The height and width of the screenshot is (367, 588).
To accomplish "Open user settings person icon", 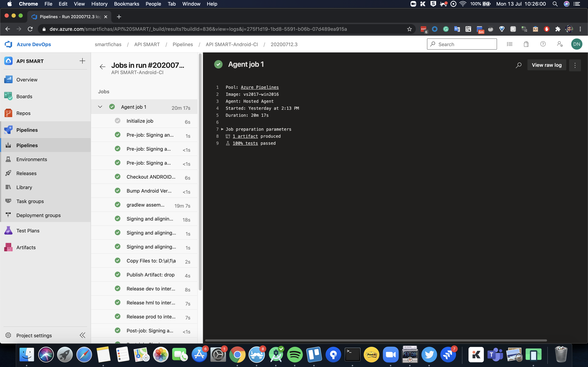I will pos(560,44).
